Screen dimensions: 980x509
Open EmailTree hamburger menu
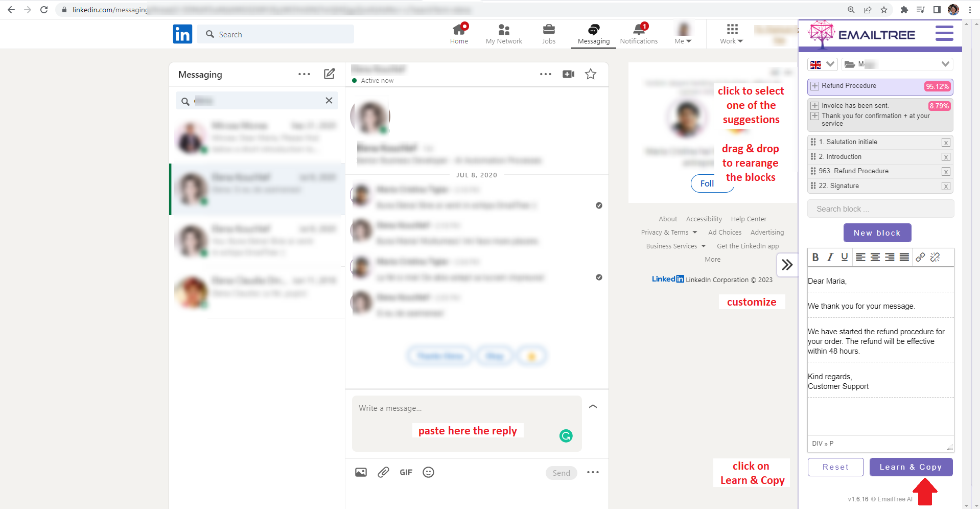pos(944,33)
